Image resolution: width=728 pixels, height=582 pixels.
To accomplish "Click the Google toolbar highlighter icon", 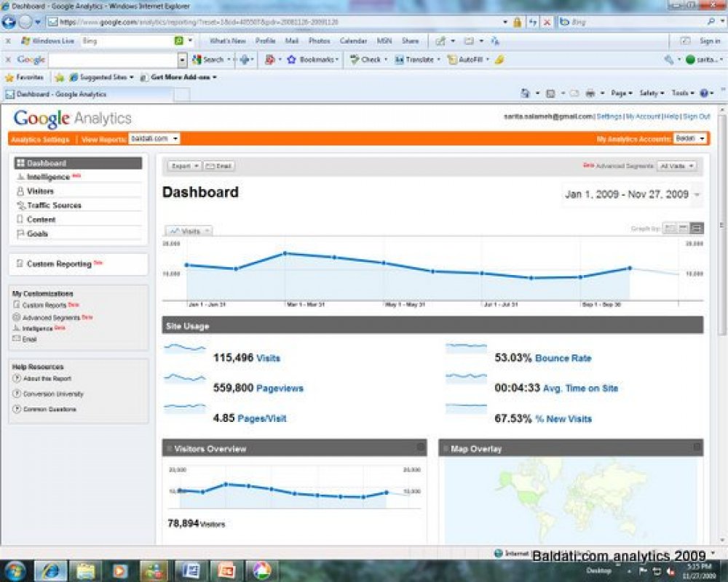I will (499, 60).
